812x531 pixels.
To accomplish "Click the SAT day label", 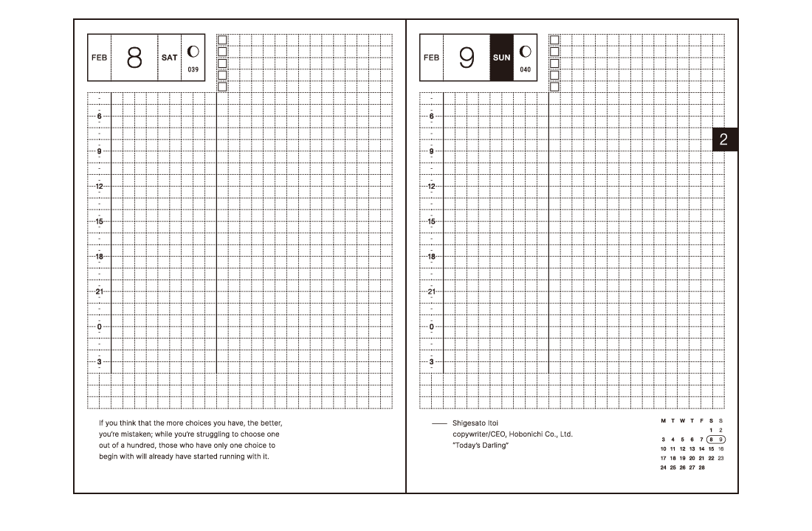I will pyautogui.click(x=170, y=58).
